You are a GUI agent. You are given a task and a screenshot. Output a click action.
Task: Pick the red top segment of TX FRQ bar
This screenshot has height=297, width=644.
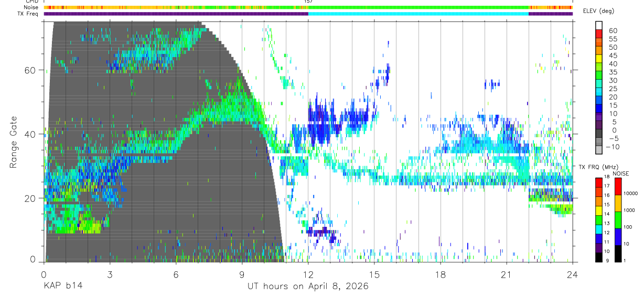(x=598, y=182)
